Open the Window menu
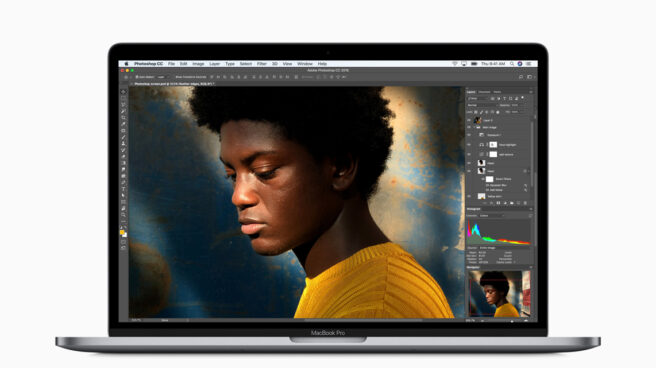The image size is (656, 368). click(305, 64)
